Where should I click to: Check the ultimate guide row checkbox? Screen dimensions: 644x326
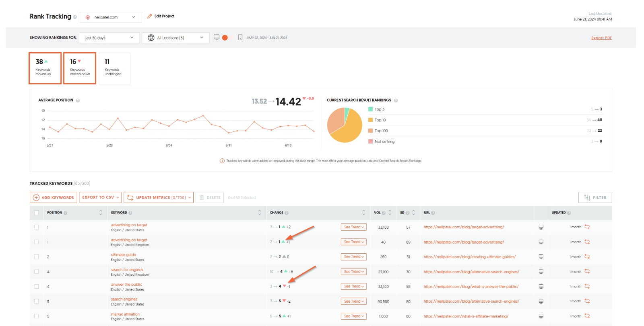point(37,257)
